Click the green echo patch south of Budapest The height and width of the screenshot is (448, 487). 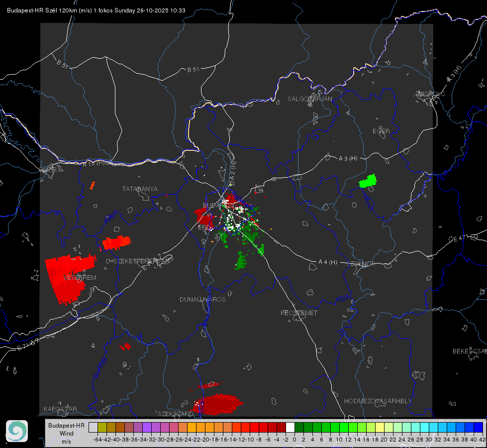[241, 260]
